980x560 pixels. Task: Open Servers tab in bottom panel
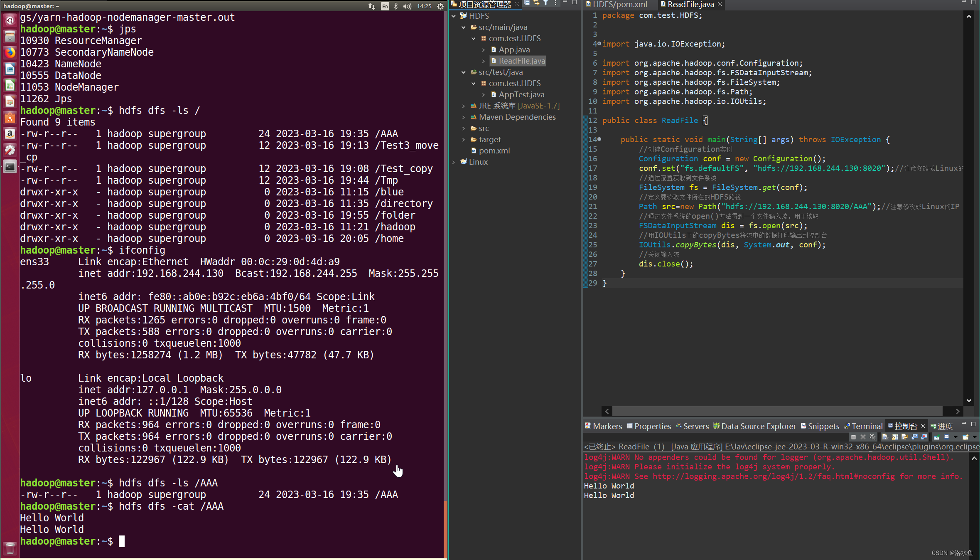[x=692, y=426]
